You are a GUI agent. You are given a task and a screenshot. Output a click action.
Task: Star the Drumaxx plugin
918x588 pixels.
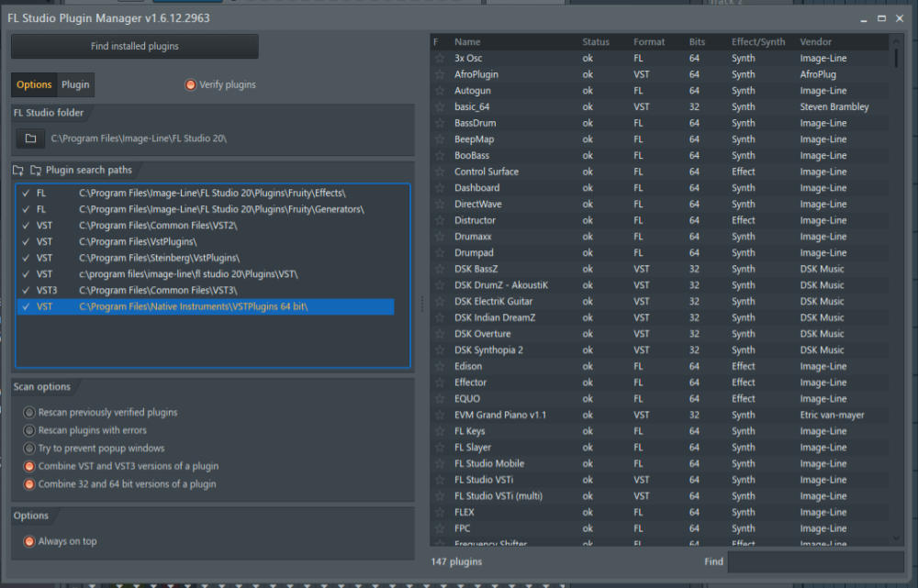pos(439,237)
